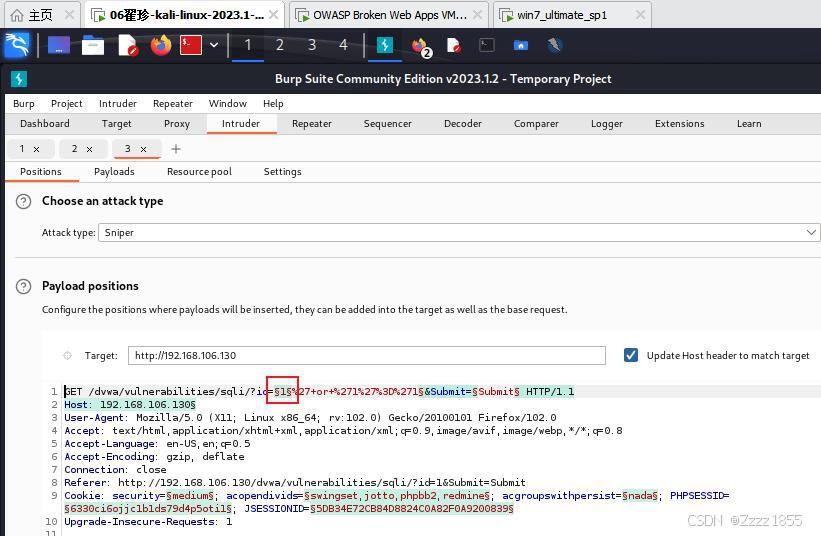Image resolution: width=821 pixels, height=536 pixels.
Task: Switch to win7_ultimate_sp1 VM tab
Action: click(x=572, y=15)
